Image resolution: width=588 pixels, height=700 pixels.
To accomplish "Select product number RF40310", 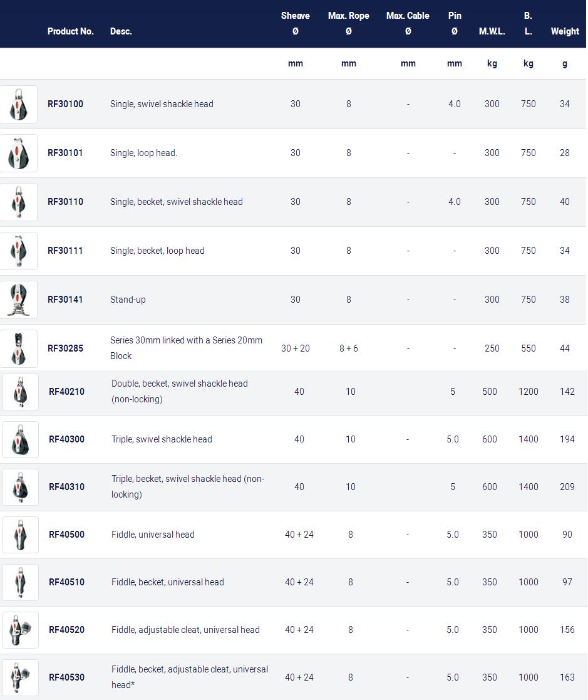I will [66, 487].
